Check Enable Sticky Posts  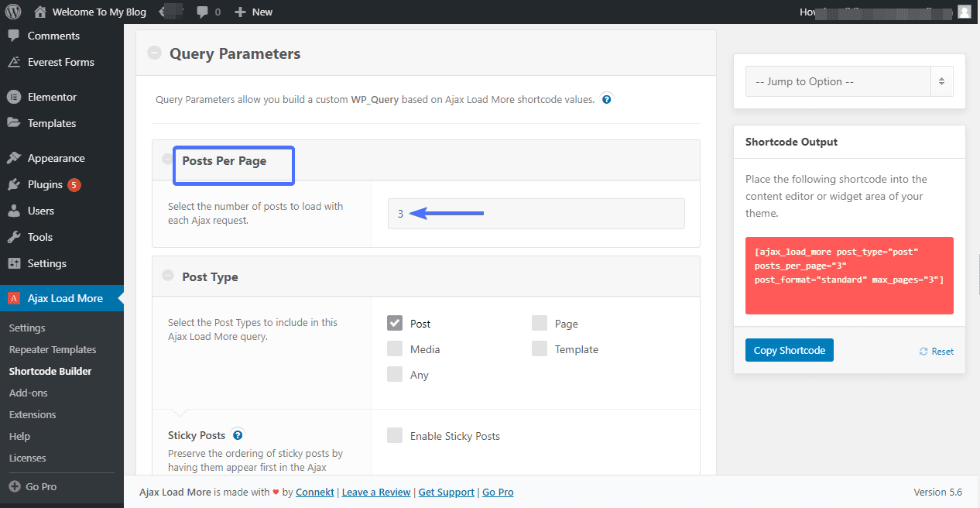click(x=395, y=435)
